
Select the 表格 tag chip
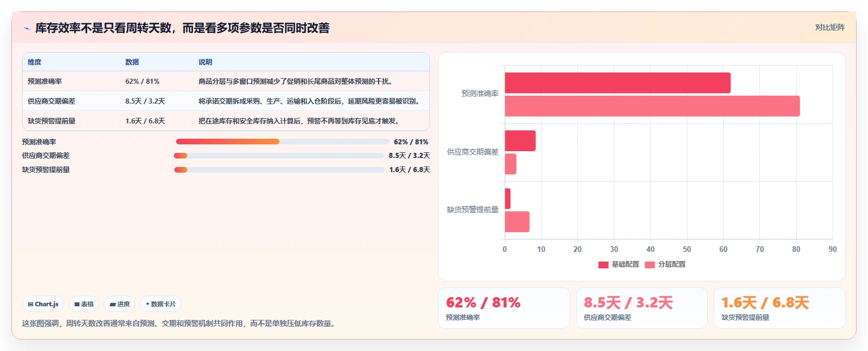tap(84, 304)
